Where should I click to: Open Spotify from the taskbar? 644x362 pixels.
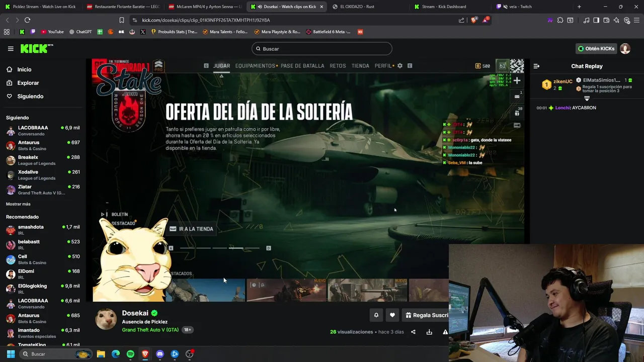tap(130, 354)
